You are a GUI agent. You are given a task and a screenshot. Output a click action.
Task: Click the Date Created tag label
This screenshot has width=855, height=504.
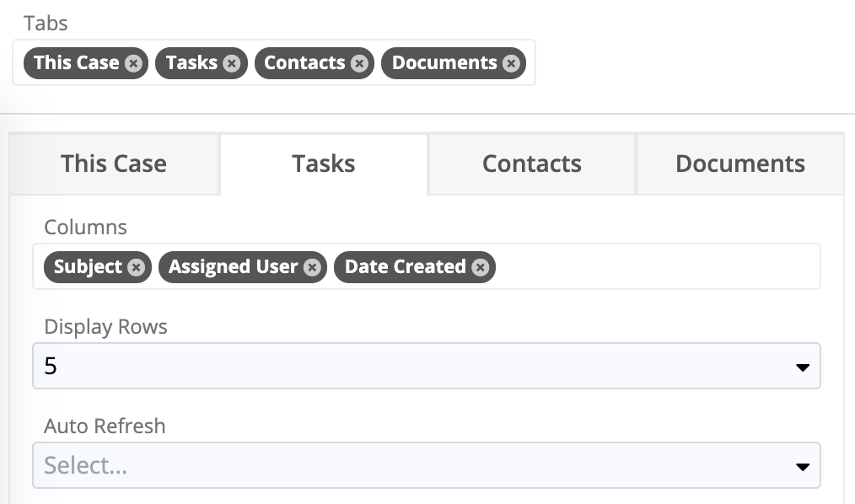point(405,267)
